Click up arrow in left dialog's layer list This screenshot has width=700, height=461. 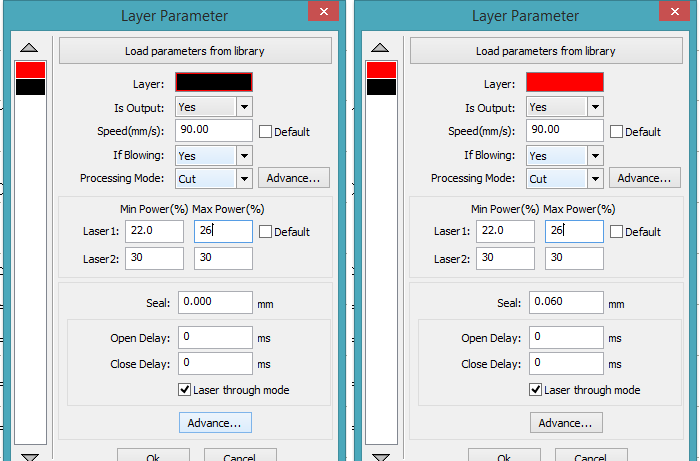click(x=29, y=48)
